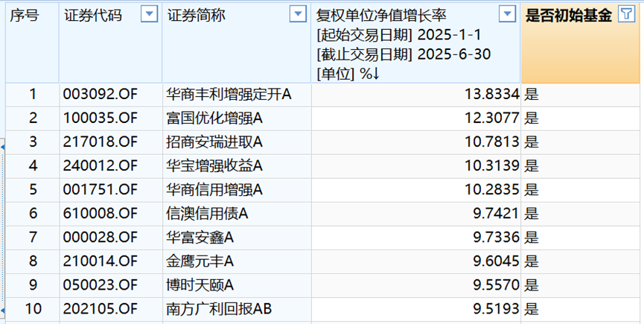Select security code 050023.OF
Viewport: 644px width, 324px height.
[x=100, y=285]
